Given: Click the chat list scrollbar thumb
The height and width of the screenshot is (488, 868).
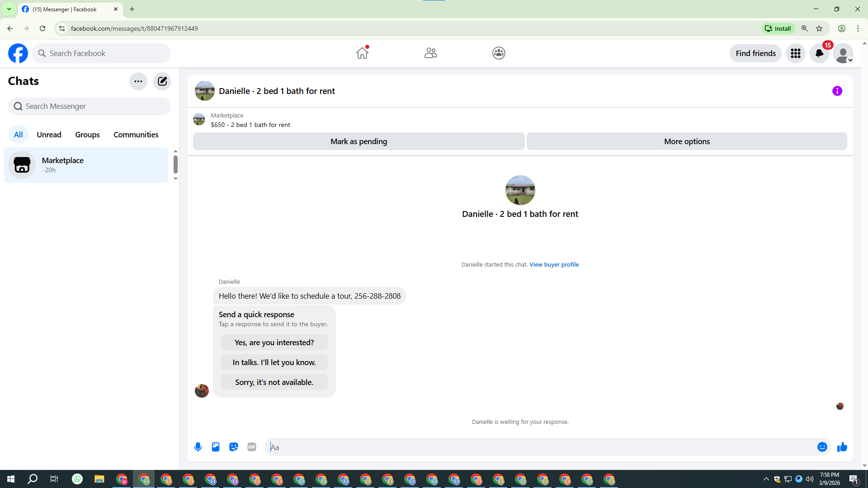Looking at the screenshot, I should [175, 164].
